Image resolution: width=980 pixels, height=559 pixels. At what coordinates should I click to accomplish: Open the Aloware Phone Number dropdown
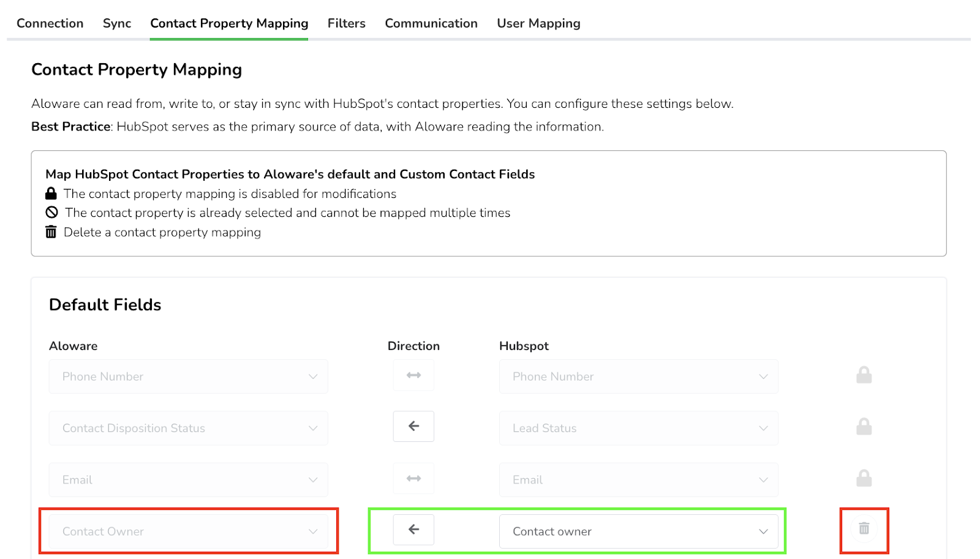(189, 376)
